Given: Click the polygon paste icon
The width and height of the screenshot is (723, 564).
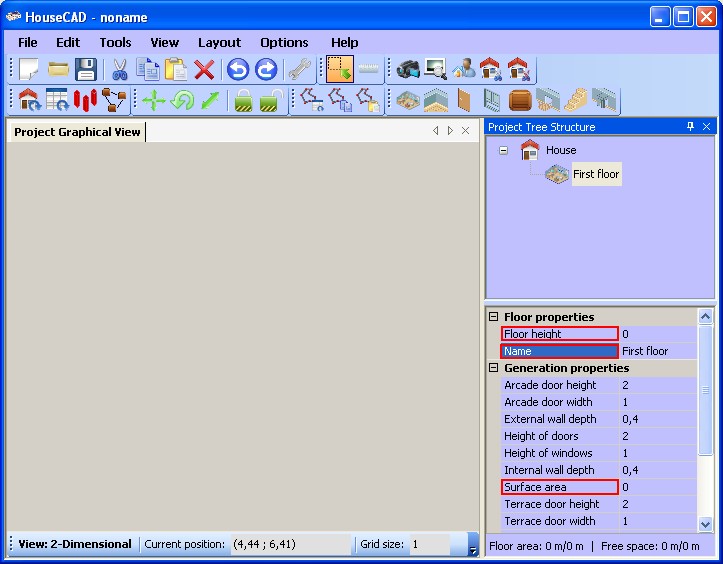Looking at the screenshot, I should (x=368, y=100).
